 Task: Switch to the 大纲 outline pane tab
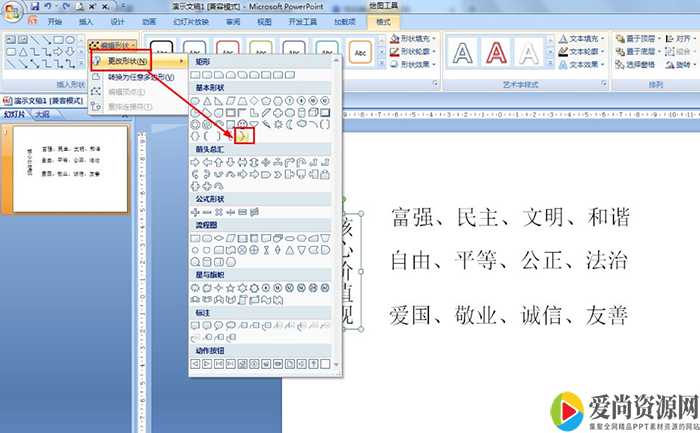pos(42,114)
